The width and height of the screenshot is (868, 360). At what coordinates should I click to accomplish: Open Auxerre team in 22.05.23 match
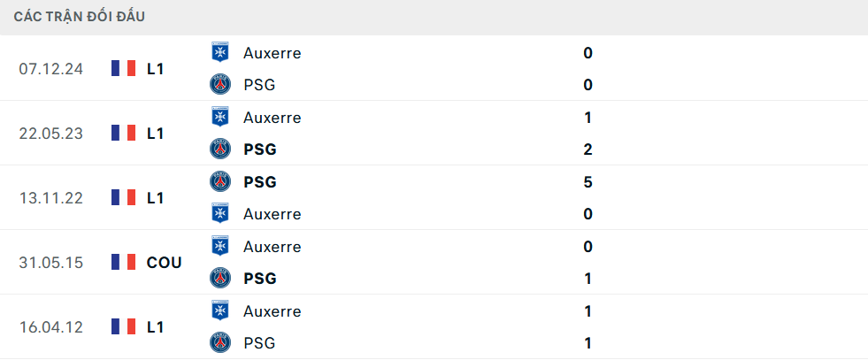point(272,118)
